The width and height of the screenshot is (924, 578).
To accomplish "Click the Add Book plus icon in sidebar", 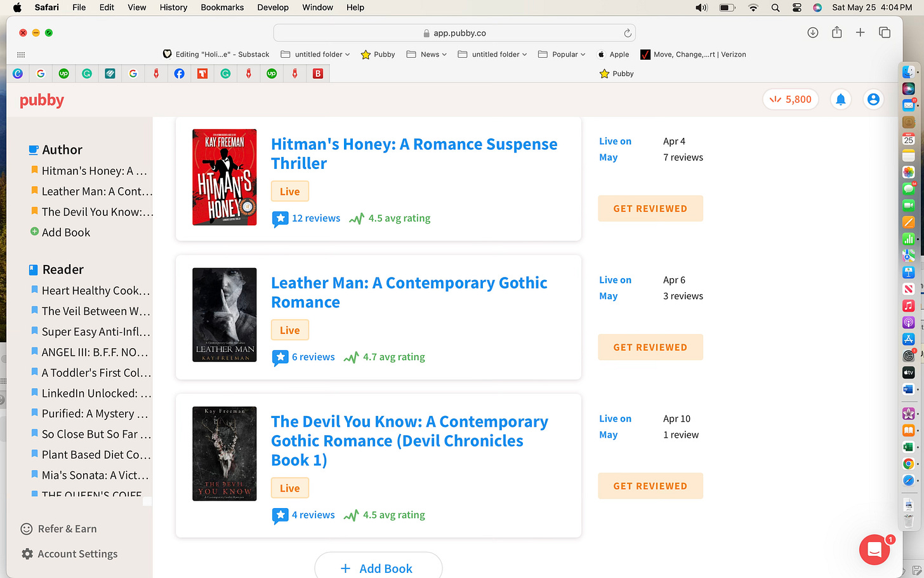I will point(34,232).
